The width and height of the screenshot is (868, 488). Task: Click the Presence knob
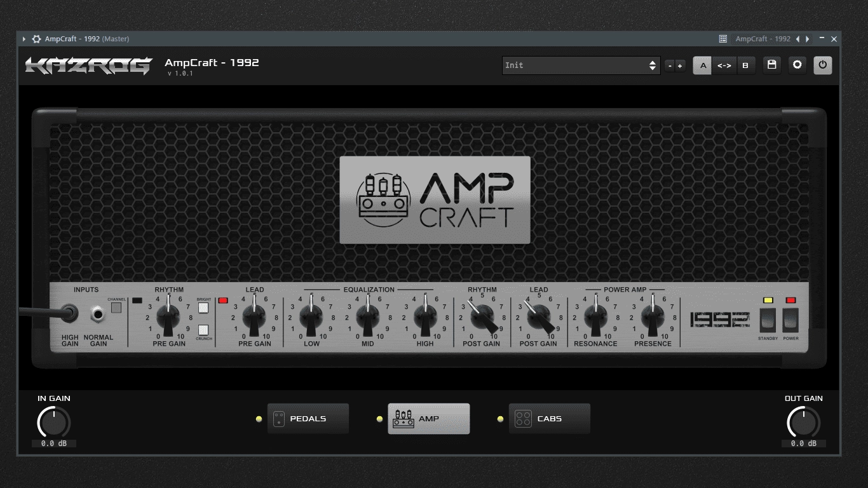pos(653,316)
